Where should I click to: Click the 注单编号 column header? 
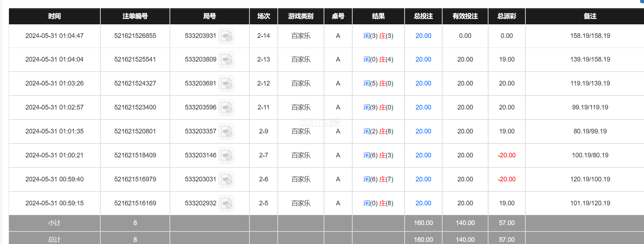[135, 16]
